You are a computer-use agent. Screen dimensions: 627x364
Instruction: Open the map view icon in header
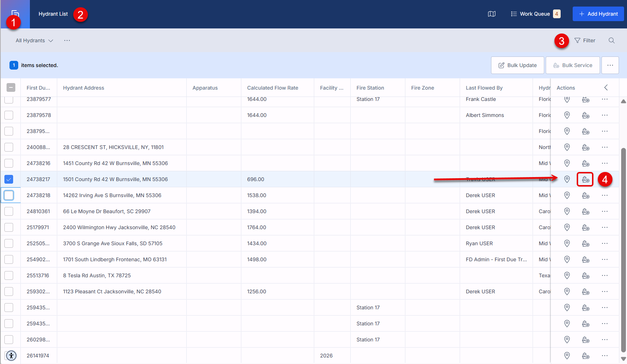(x=492, y=14)
